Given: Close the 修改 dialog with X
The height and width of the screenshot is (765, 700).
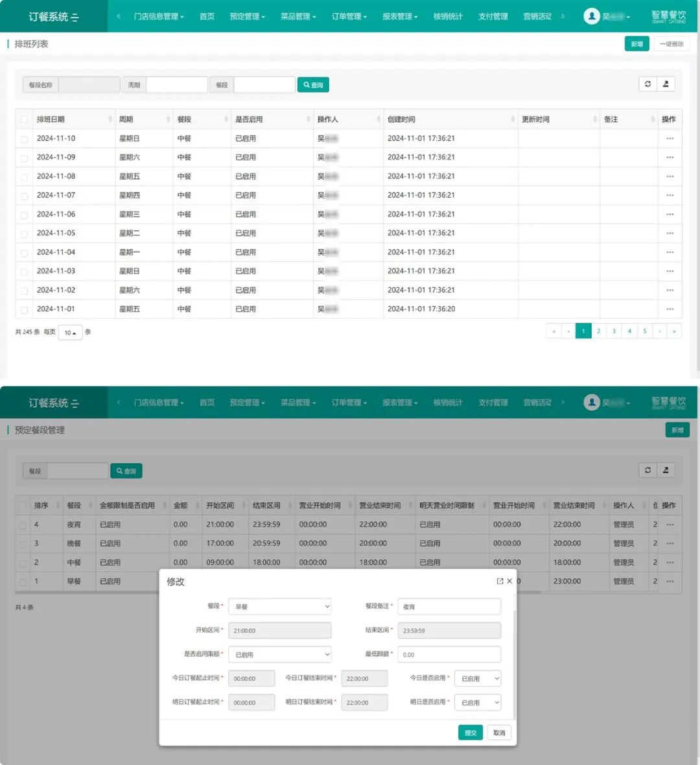Looking at the screenshot, I should coord(509,581).
